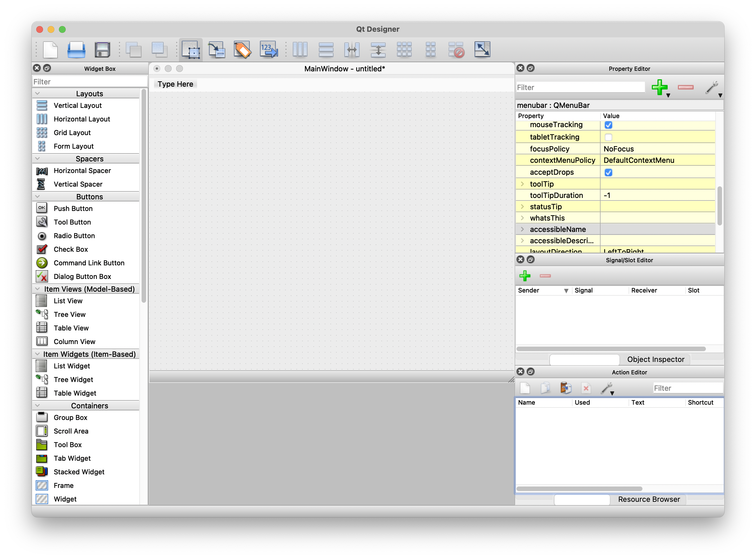756x559 pixels.
Task: Click the Property Editor filter field
Action: tap(580, 87)
